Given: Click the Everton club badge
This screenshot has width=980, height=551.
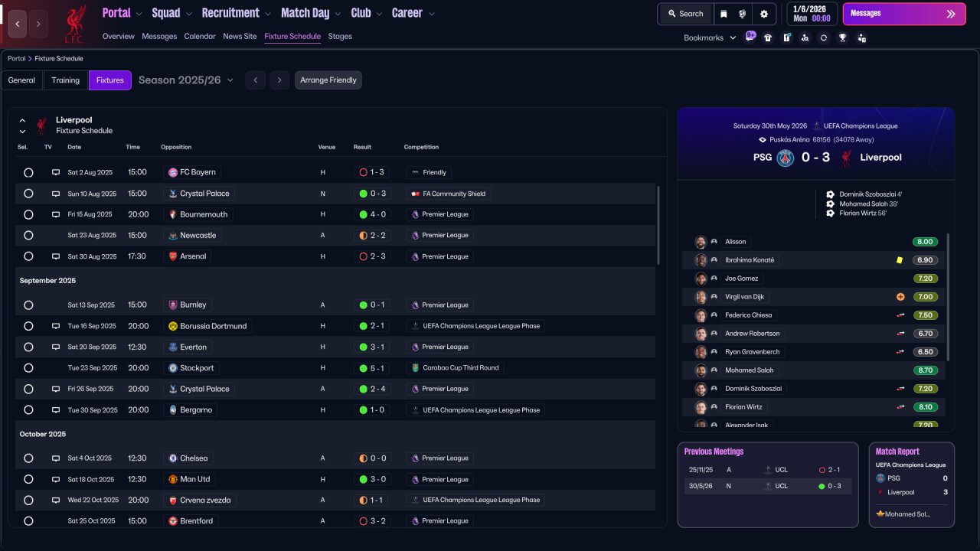Looking at the screenshot, I should [173, 347].
